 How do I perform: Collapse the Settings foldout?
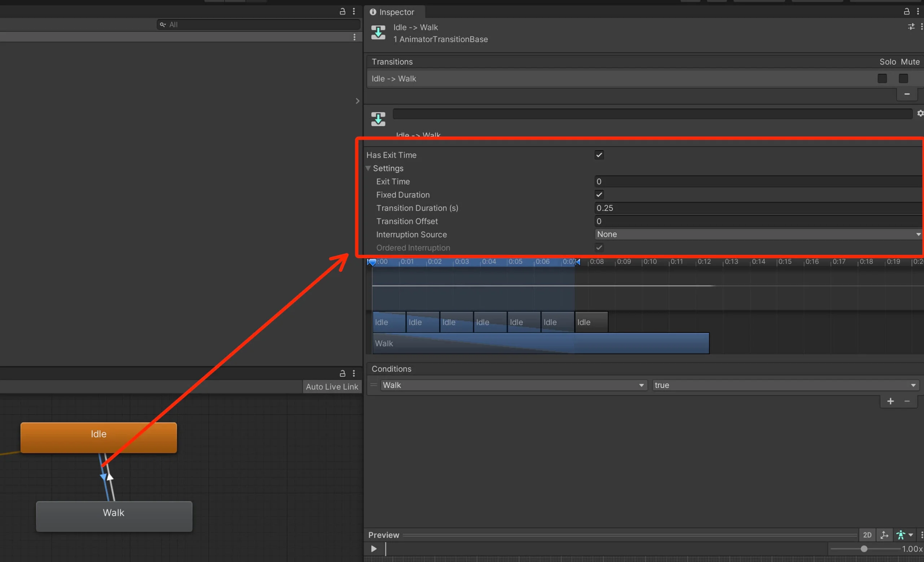(368, 168)
